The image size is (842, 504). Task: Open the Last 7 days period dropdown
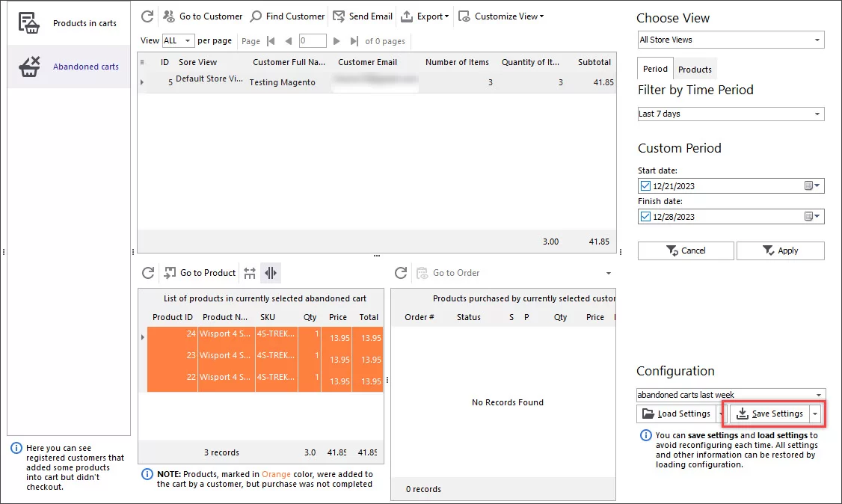pyautogui.click(x=731, y=114)
